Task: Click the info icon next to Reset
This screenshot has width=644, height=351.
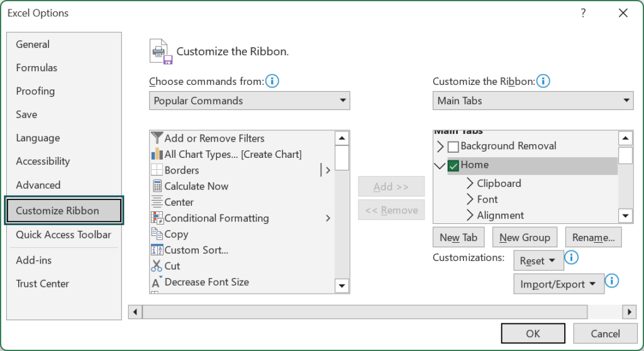Action: [571, 257]
